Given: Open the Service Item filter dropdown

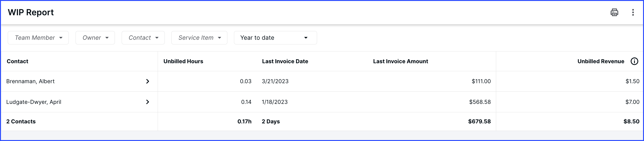Looking at the screenshot, I should 199,38.
